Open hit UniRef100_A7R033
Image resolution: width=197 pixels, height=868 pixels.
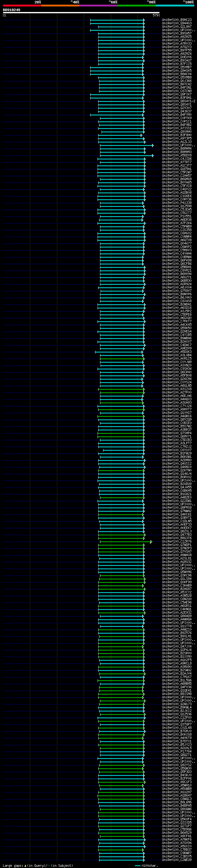(x=176, y=43)
